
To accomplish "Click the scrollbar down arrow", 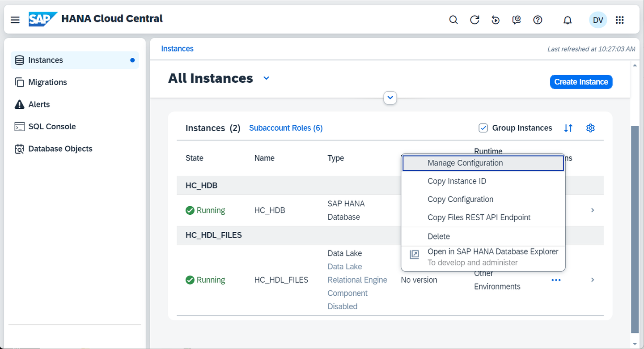I will (635, 344).
